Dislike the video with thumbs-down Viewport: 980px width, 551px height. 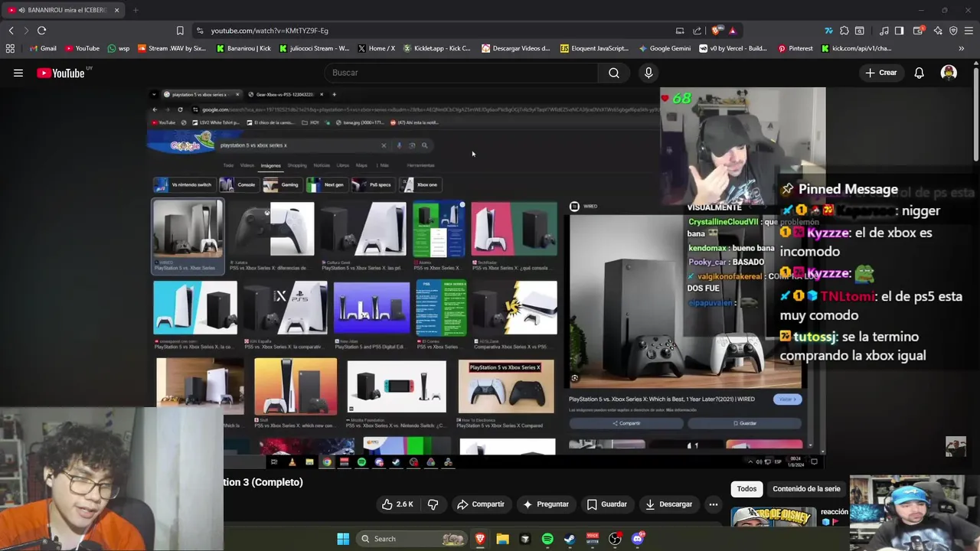pos(433,504)
